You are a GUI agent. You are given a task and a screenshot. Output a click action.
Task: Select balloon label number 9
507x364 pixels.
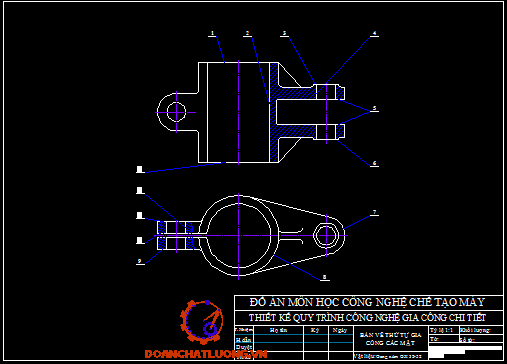pyautogui.click(x=139, y=261)
